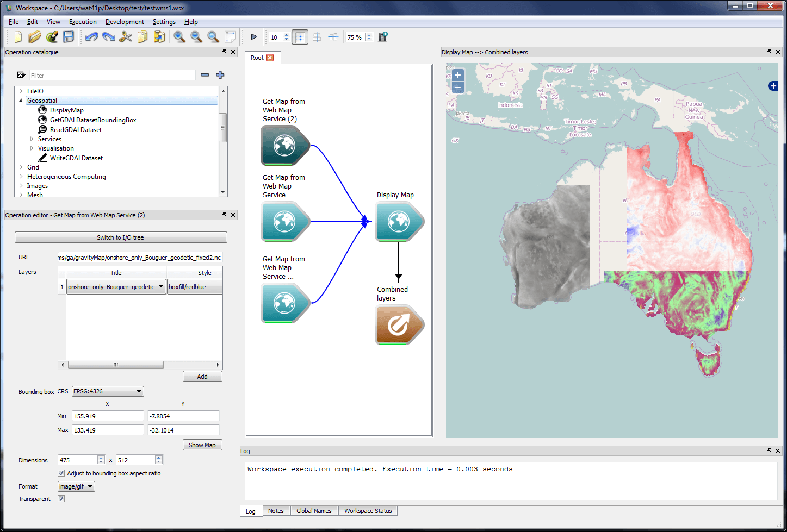The width and height of the screenshot is (787, 532).
Task: Toggle the Transparent checkbox
Action: pyautogui.click(x=61, y=499)
